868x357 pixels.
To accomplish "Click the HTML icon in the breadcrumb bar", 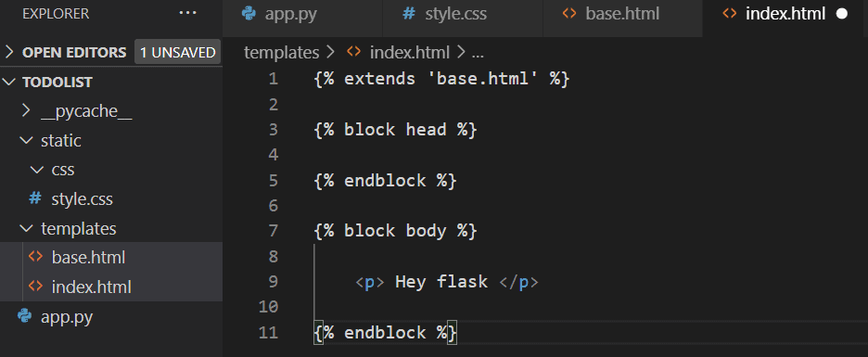I will click(x=353, y=52).
